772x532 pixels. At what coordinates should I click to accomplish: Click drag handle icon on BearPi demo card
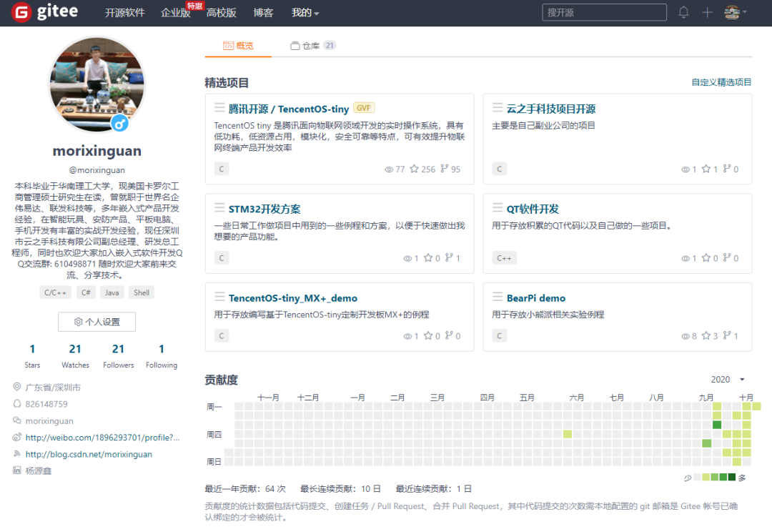[x=498, y=297]
